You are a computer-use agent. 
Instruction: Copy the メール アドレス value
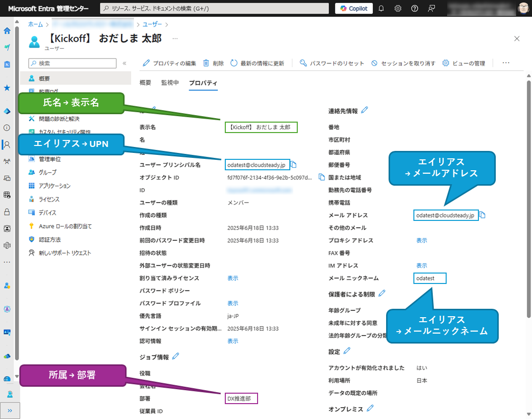[482, 215]
